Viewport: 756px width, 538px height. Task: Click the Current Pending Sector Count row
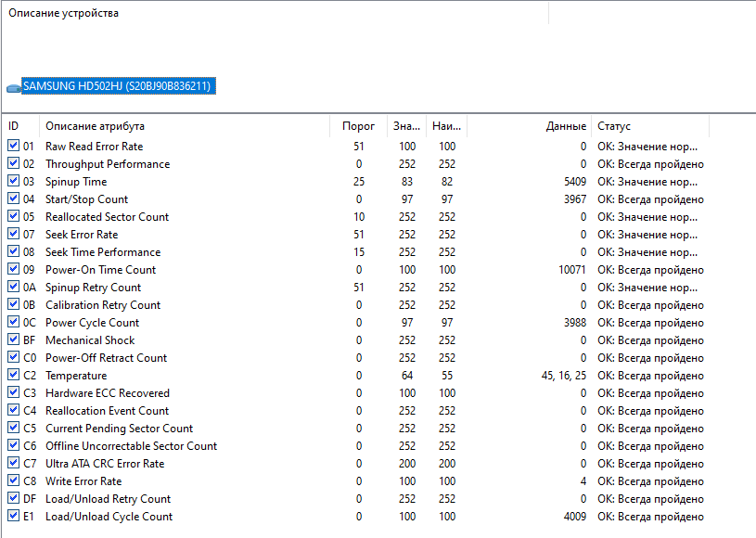pyautogui.click(x=119, y=429)
